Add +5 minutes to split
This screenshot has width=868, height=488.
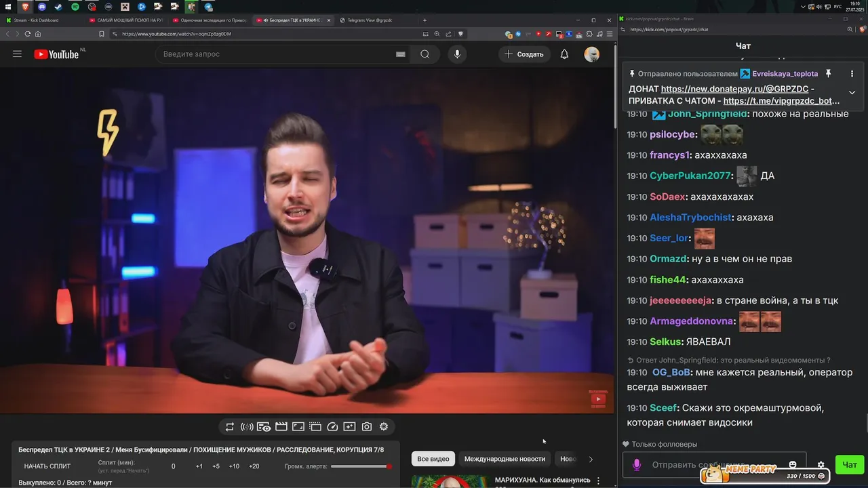click(x=216, y=466)
